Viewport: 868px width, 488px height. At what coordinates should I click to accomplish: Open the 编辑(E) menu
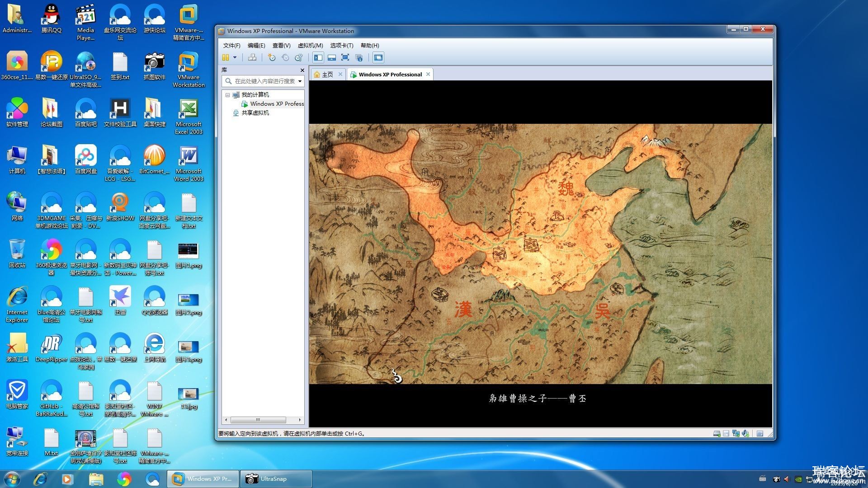(x=256, y=45)
